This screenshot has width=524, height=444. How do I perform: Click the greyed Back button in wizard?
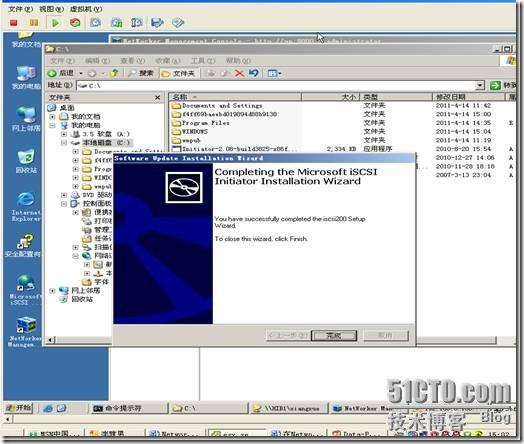pos(288,335)
